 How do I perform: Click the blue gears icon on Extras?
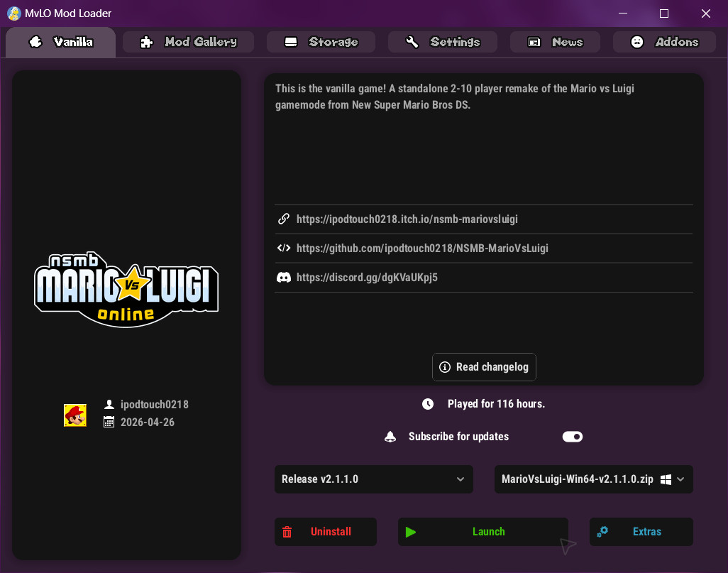(602, 532)
